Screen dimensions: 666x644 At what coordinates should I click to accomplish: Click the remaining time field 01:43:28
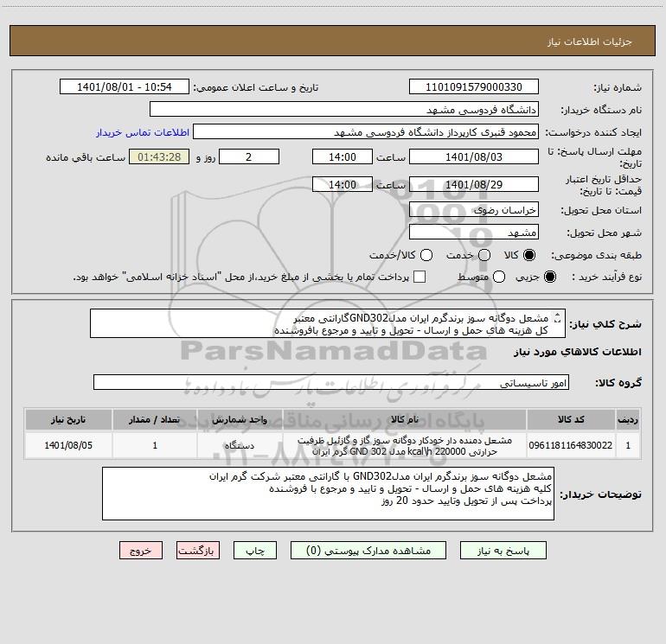(159, 157)
